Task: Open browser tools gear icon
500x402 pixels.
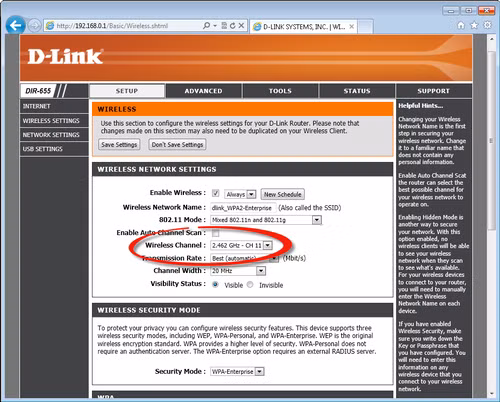Action: (487, 25)
